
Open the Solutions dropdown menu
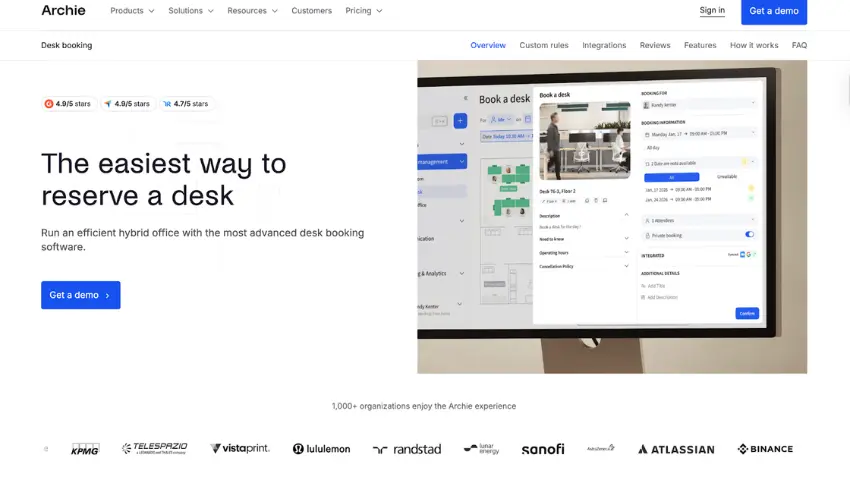pyautogui.click(x=191, y=11)
